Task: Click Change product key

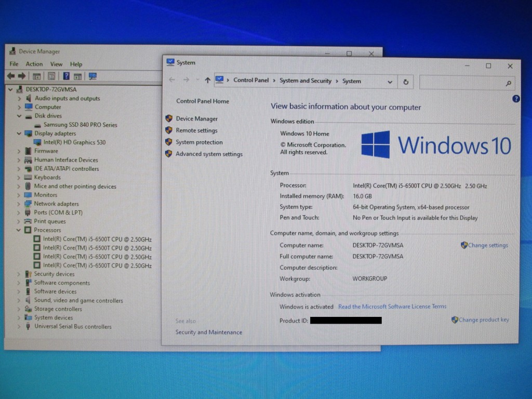Action: pos(484,320)
